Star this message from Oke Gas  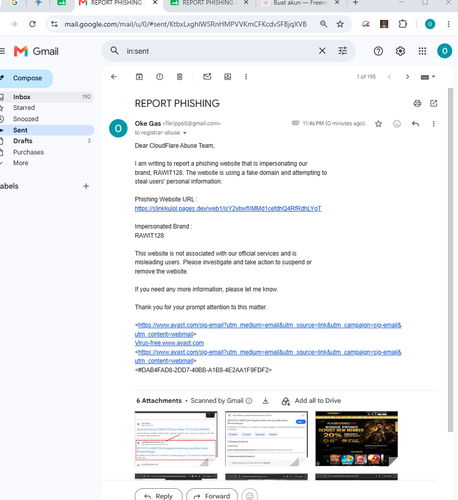pyautogui.click(x=378, y=124)
